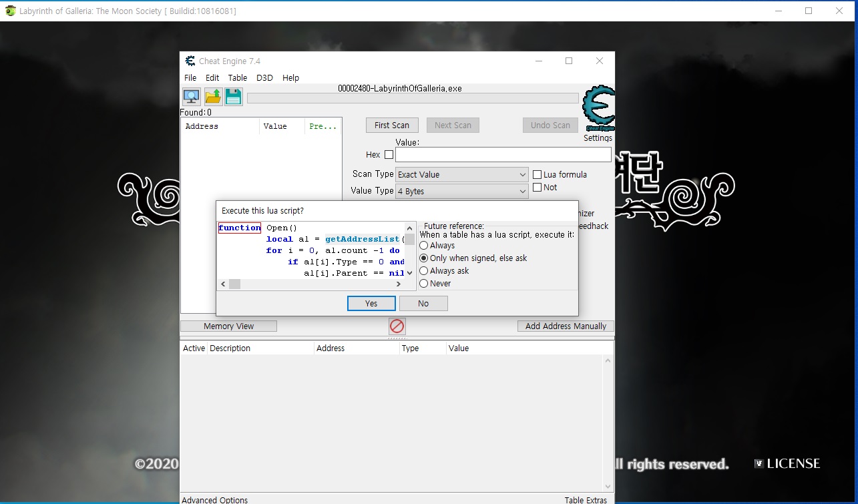Open Advanced Options
Viewport: 858px width, 504px height.
pyautogui.click(x=214, y=499)
